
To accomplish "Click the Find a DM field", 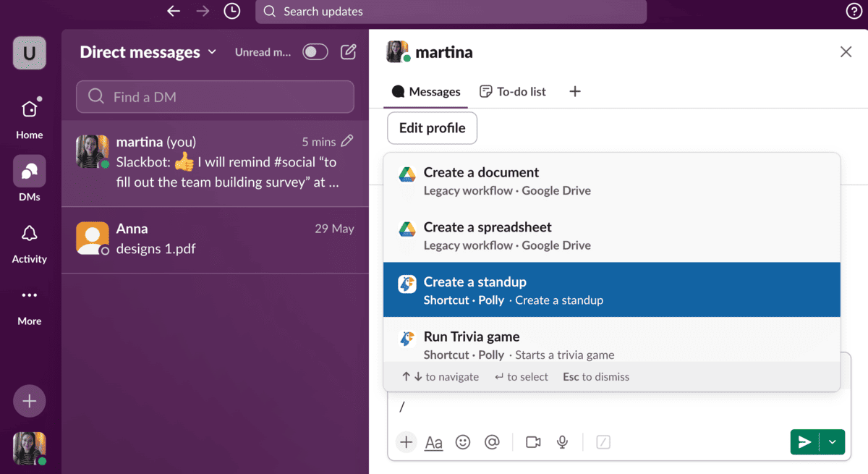I will coord(216,97).
